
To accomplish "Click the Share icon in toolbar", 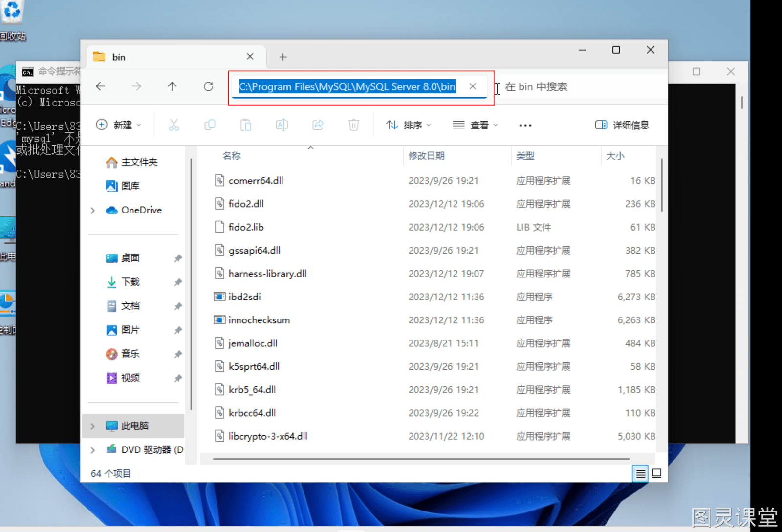I will coord(318,125).
